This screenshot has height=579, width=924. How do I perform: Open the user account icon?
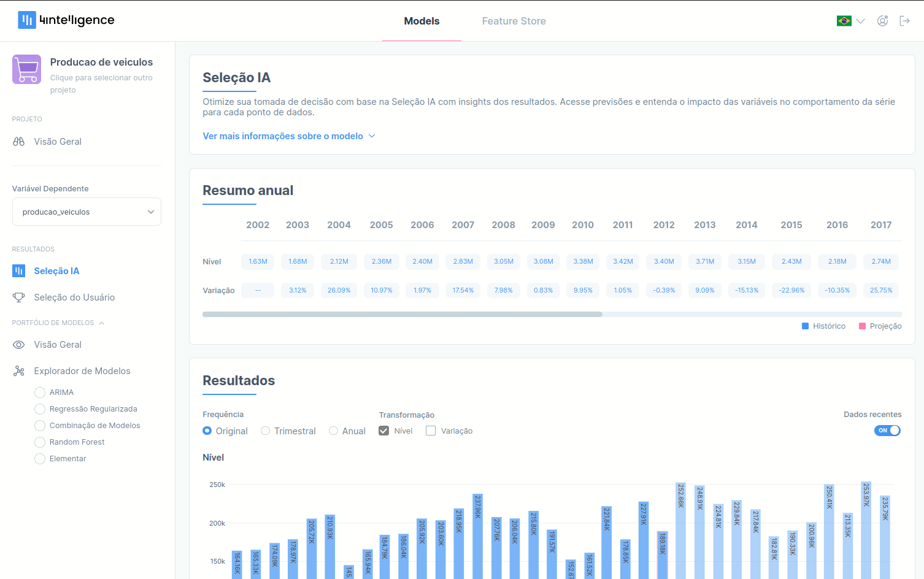[x=882, y=21]
